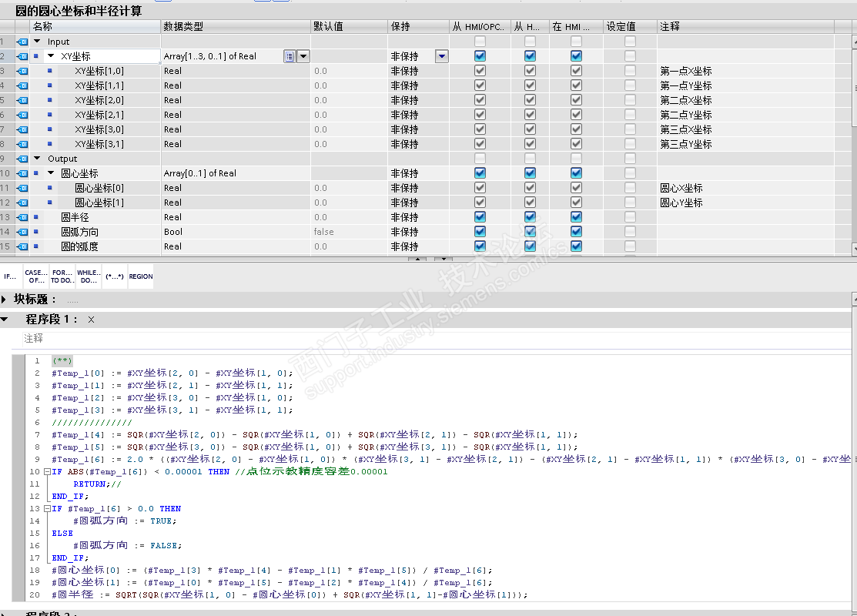Click the 注释 column header
The image size is (857, 616).
tap(746, 26)
